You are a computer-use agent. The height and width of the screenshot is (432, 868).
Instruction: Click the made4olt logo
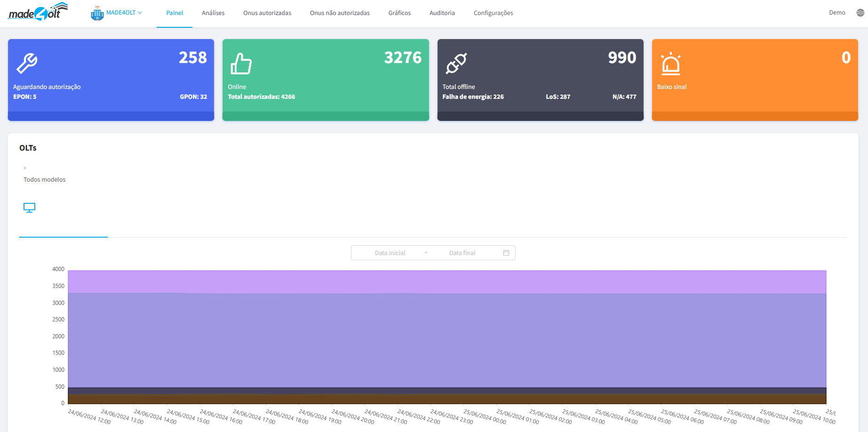[38, 12]
